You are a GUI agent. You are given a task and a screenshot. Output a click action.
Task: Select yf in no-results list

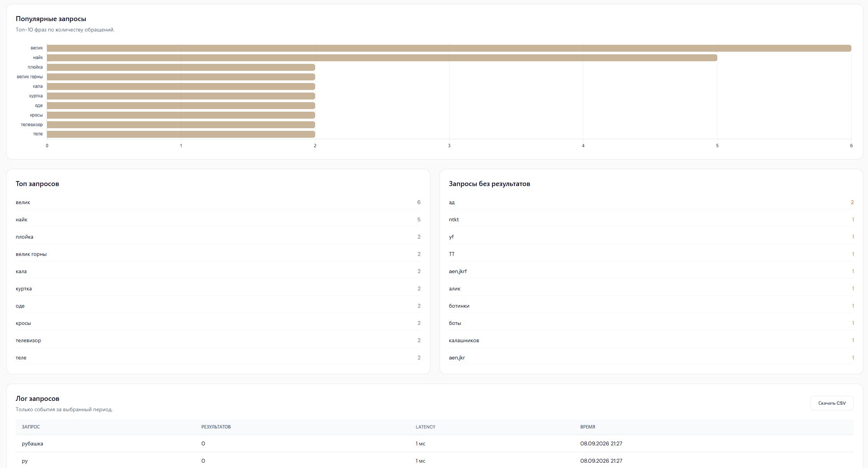651,237
